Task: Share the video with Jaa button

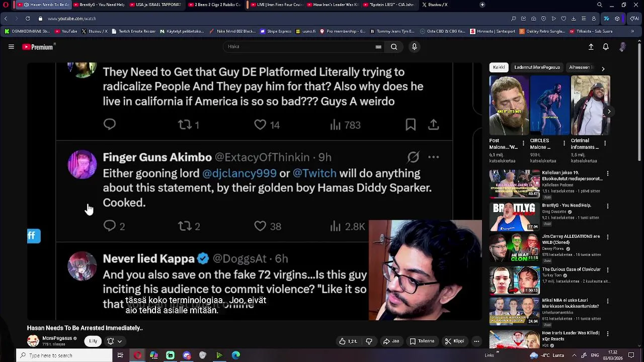Action: click(391, 341)
